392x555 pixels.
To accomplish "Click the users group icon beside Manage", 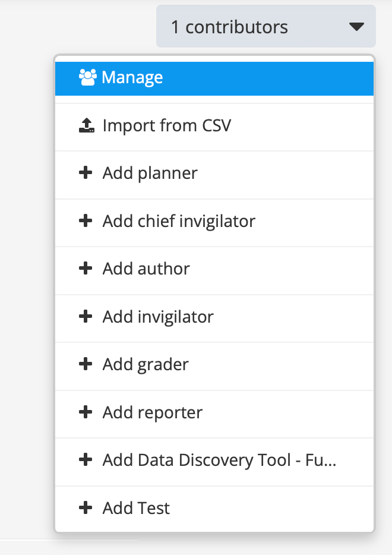I will click(x=87, y=77).
